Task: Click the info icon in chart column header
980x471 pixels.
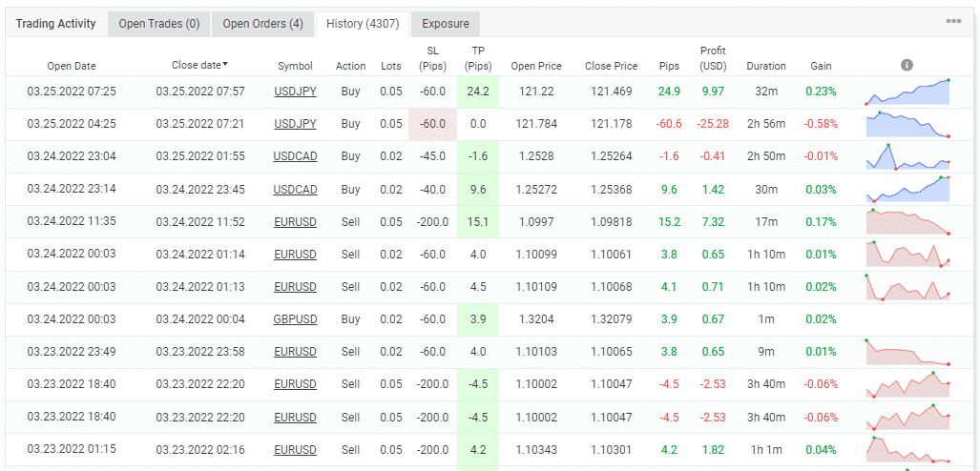Action: (x=907, y=65)
